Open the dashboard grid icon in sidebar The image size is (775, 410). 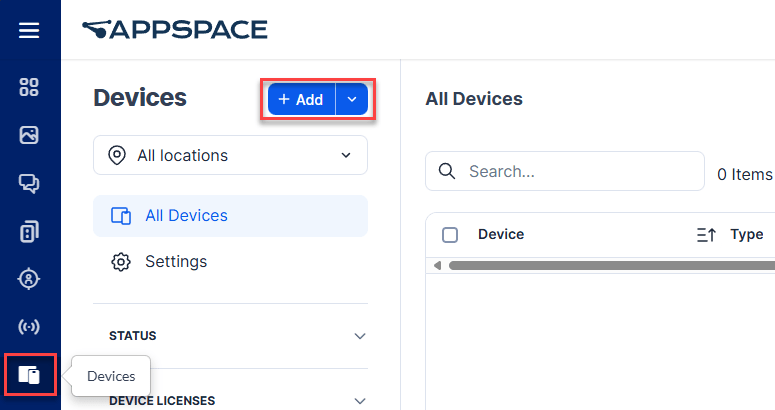click(x=29, y=87)
